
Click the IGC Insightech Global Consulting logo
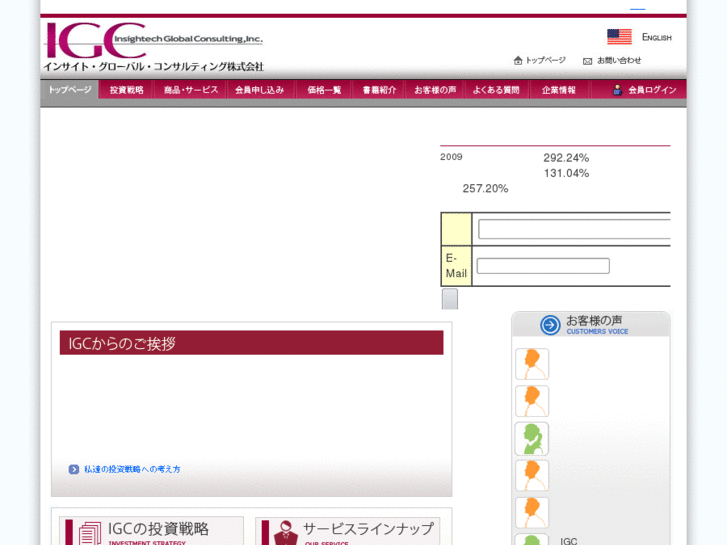154,47
